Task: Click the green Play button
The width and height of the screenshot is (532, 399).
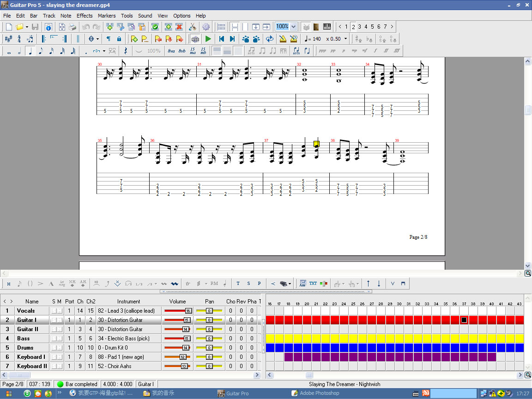Action: pos(208,39)
